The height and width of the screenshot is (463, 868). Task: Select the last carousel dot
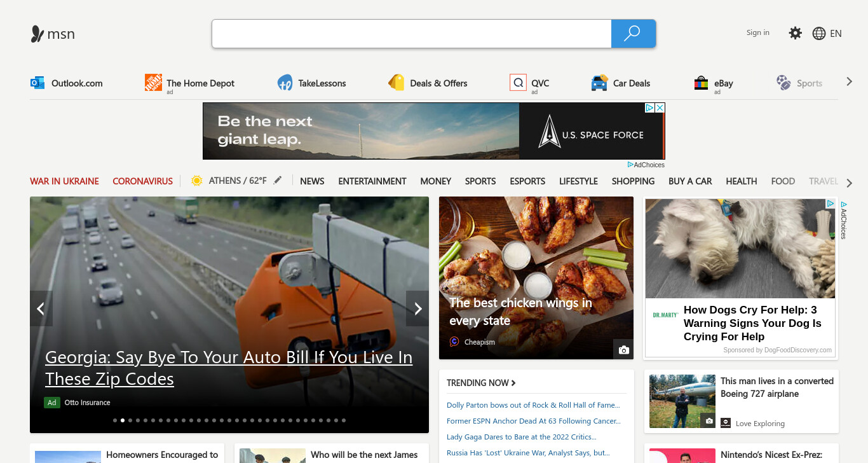(344, 420)
